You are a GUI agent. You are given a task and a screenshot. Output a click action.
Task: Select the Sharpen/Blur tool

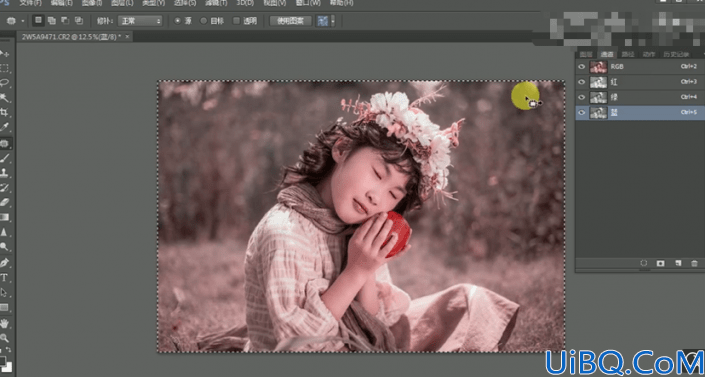pyautogui.click(x=4, y=232)
